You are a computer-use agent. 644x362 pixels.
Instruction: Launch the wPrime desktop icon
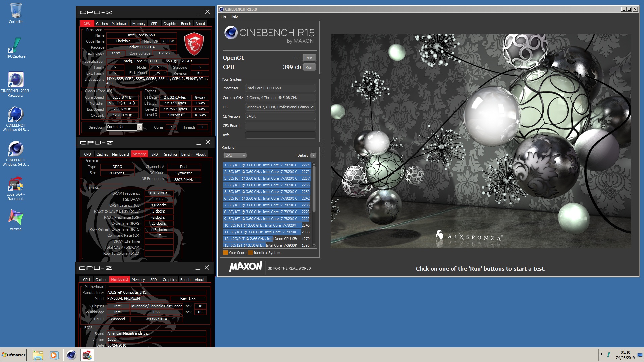[x=16, y=220]
